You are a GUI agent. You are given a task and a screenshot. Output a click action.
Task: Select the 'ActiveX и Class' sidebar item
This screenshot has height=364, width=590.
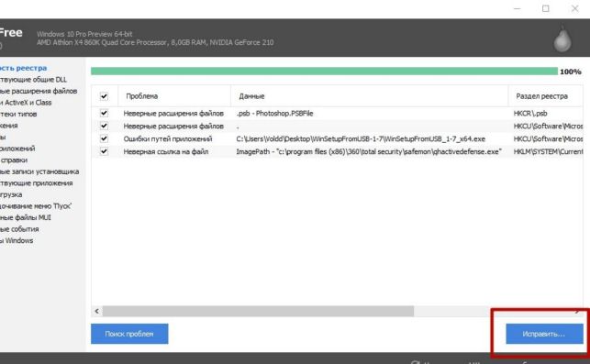point(26,103)
